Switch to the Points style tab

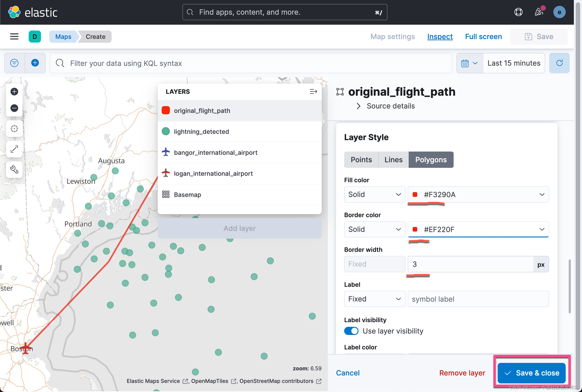(361, 159)
